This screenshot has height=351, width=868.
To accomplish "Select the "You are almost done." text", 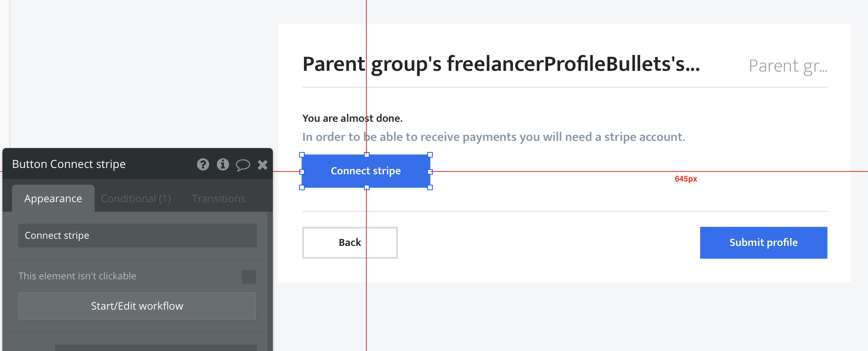I will click(x=352, y=118).
